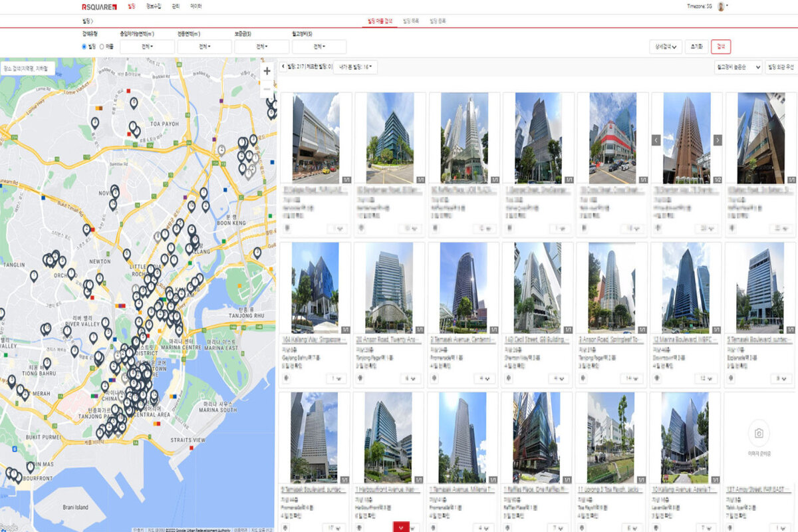
Task: Open the 2 Temasek Avenue building photo
Action: click(464, 287)
